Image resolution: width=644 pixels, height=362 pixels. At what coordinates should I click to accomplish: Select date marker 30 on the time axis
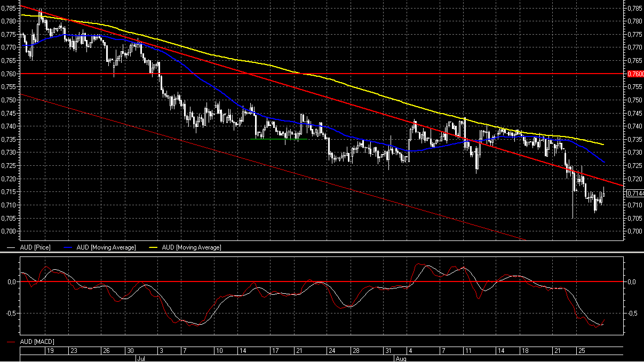pyautogui.click(x=130, y=351)
